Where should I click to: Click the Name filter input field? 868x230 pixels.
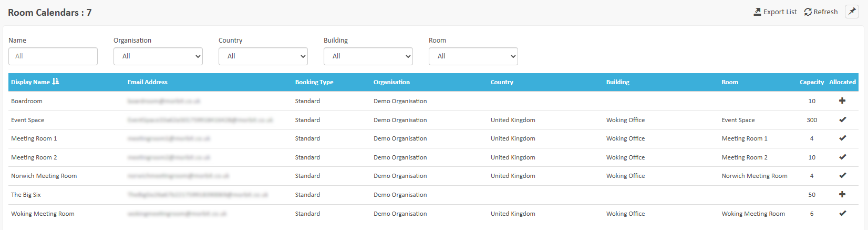(53, 56)
